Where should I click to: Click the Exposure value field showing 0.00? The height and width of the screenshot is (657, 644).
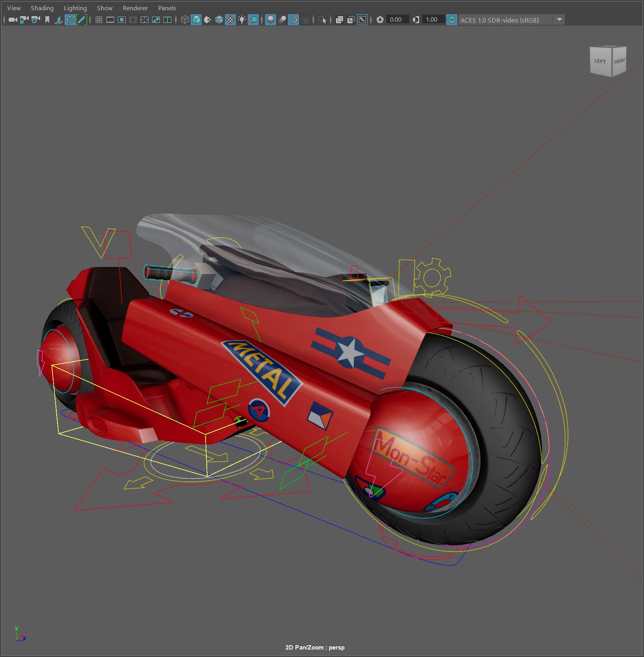(396, 20)
